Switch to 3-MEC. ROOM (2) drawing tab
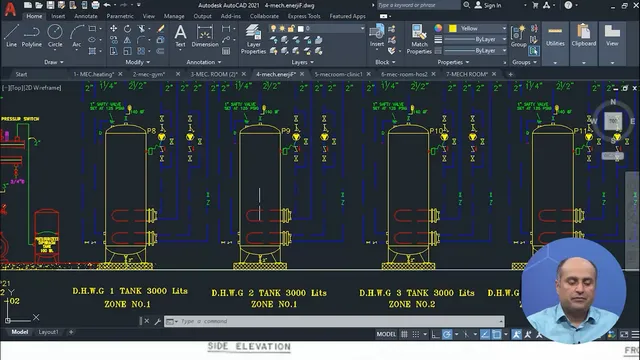 [x=214, y=74]
